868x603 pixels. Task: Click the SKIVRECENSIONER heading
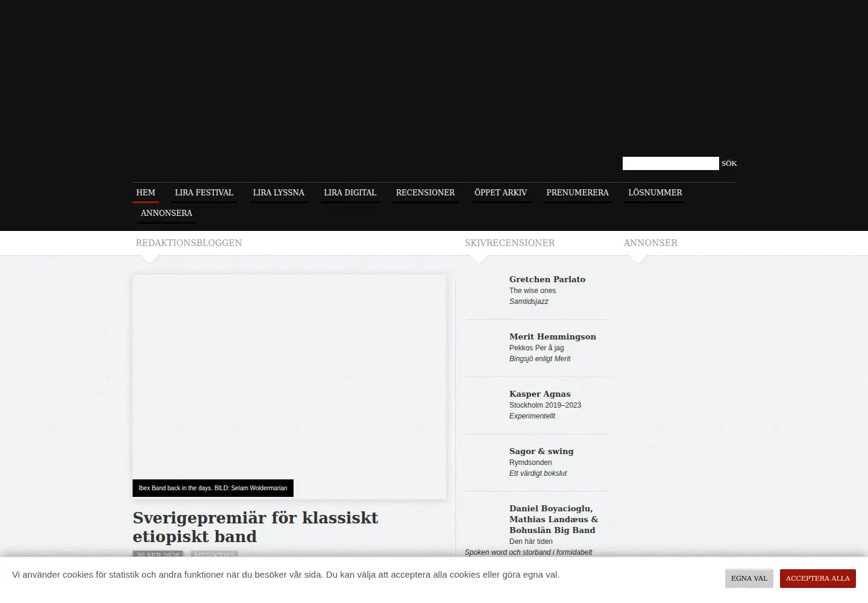coord(510,243)
